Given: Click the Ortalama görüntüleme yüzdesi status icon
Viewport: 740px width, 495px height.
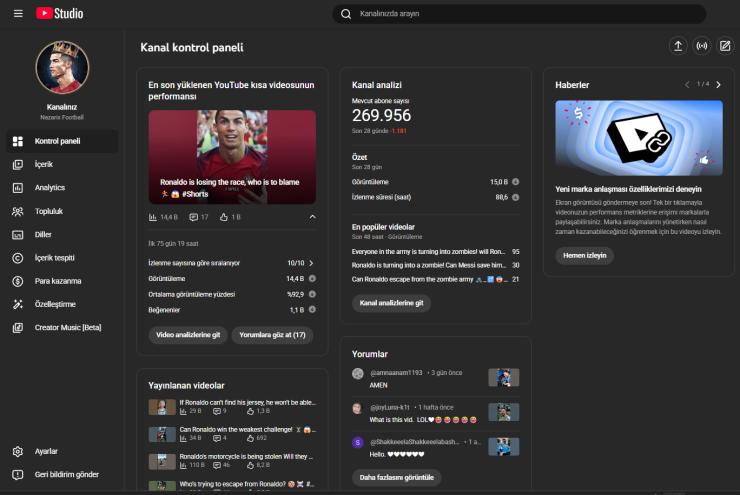Looking at the screenshot, I should tap(312, 294).
